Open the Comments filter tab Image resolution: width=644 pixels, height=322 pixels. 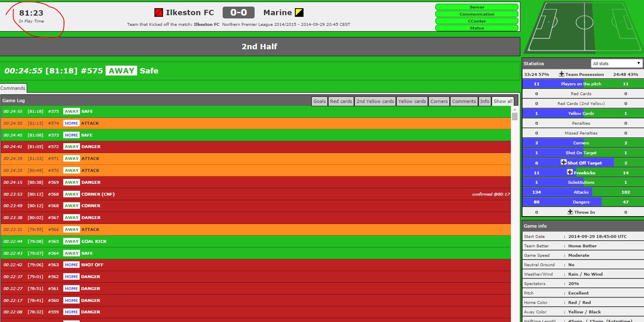464,101
